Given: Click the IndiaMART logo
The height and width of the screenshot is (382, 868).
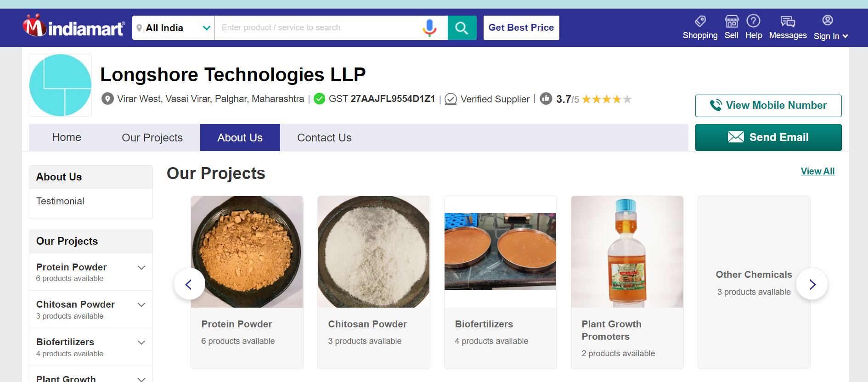Looking at the screenshot, I should 73,27.
